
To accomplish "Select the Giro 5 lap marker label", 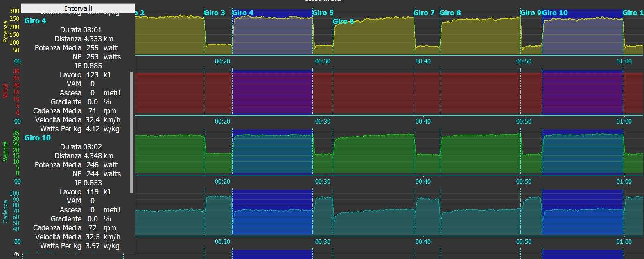I will (323, 13).
